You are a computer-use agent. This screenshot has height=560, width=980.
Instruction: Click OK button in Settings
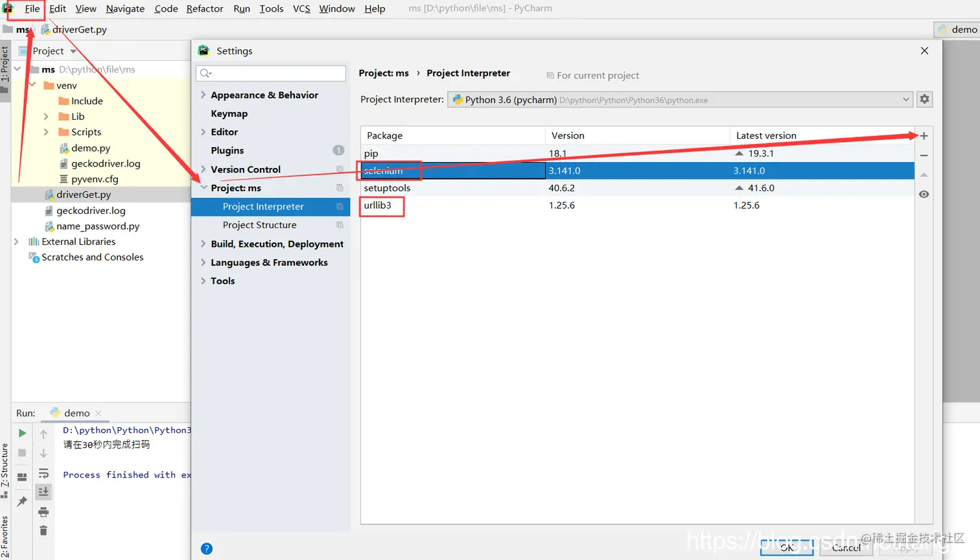(787, 548)
